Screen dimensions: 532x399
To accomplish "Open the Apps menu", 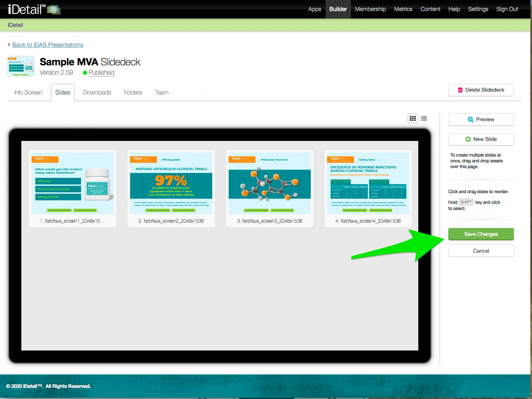I will [x=314, y=9].
